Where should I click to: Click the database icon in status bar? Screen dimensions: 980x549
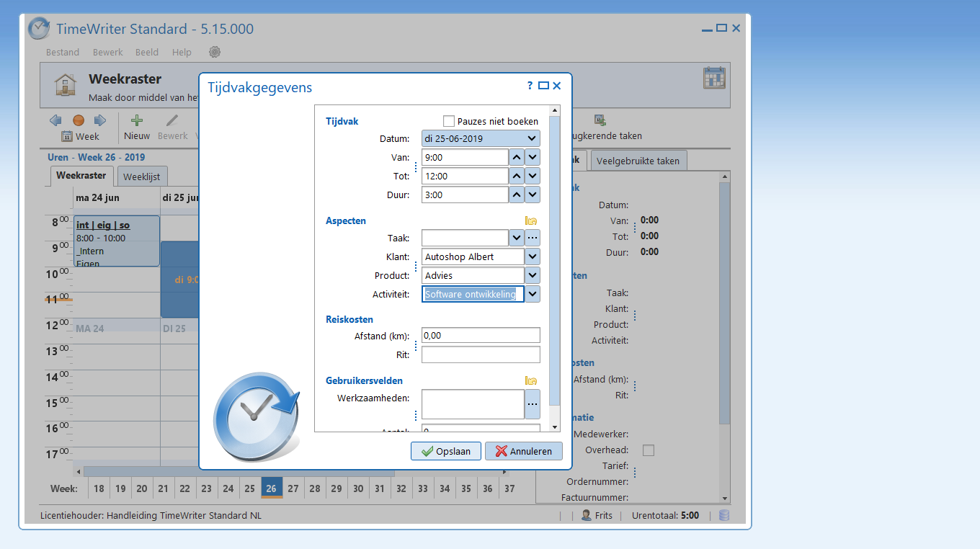pyautogui.click(x=724, y=515)
